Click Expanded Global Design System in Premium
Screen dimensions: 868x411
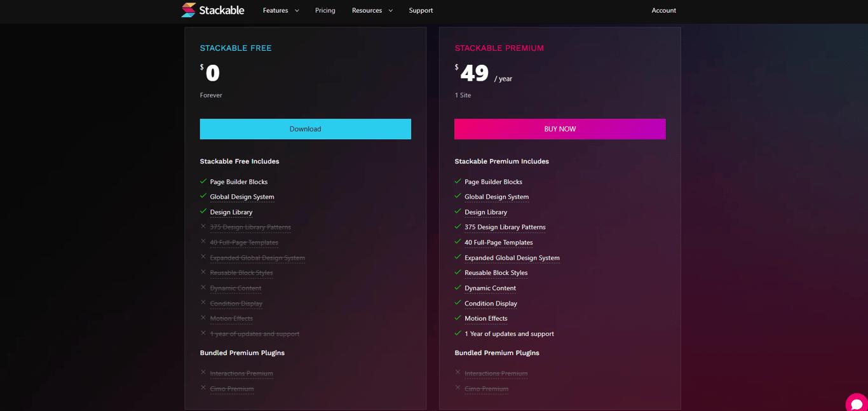tap(512, 258)
